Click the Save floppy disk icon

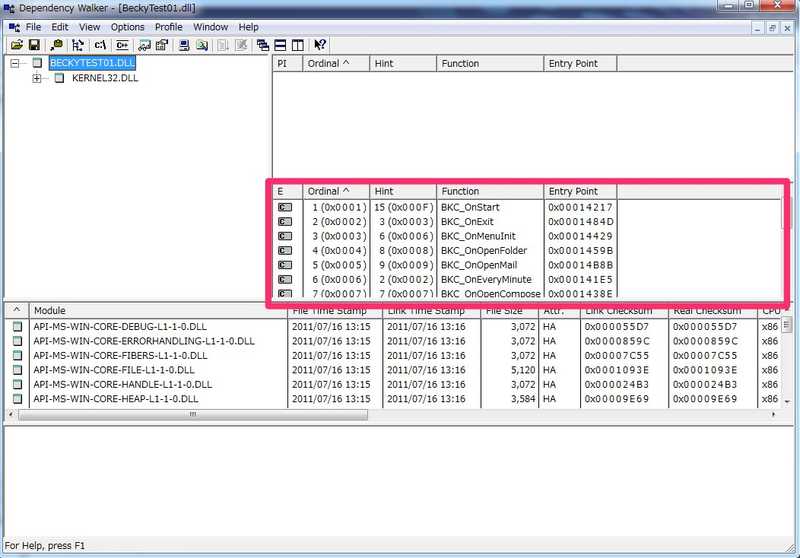coord(34,45)
